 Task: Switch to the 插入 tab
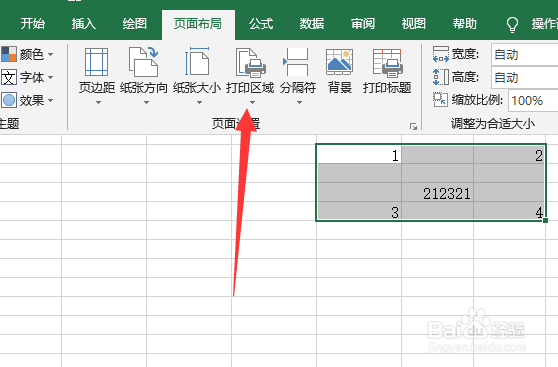84,24
